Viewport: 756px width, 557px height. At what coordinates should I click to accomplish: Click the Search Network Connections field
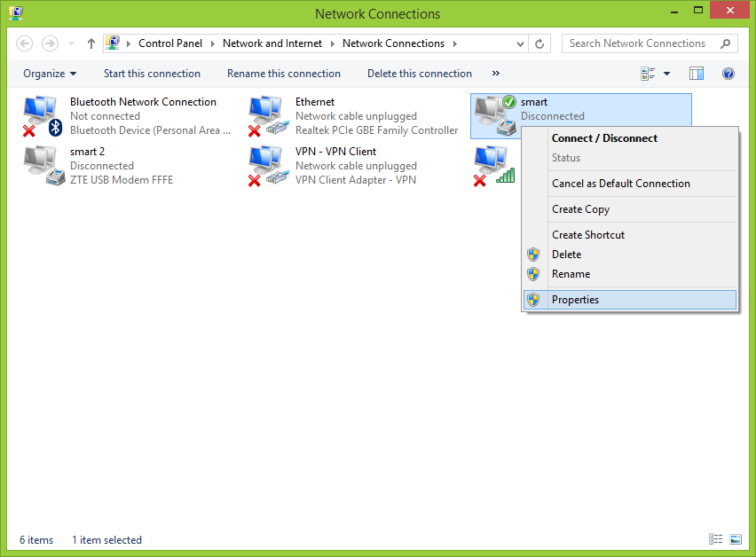[643, 43]
